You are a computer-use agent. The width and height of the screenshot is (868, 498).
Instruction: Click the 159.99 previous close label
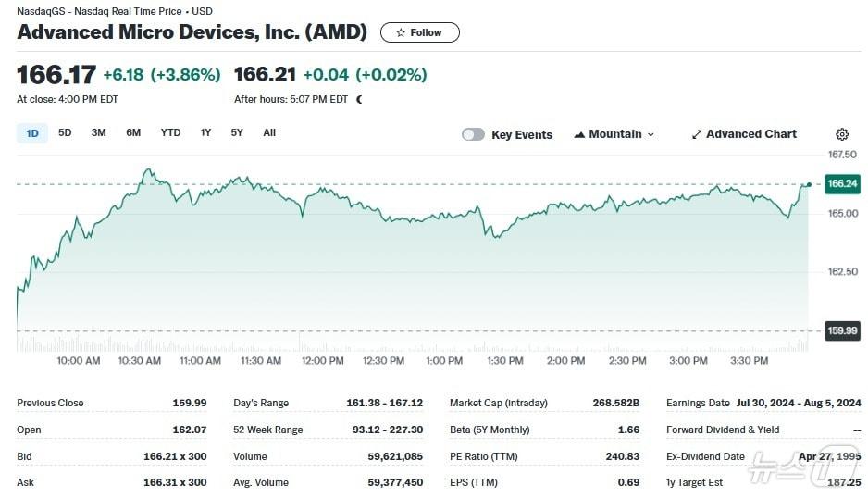842,330
